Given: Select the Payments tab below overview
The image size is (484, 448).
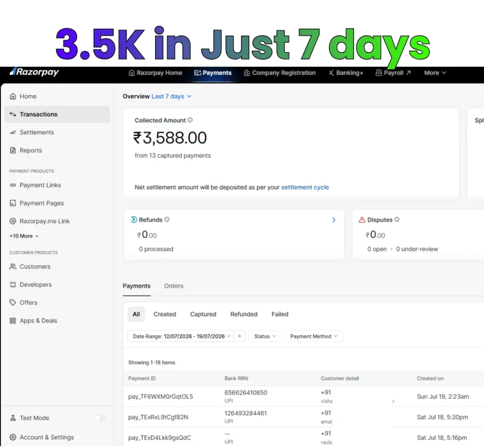Looking at the screenshot, I should tap(137, 286).
